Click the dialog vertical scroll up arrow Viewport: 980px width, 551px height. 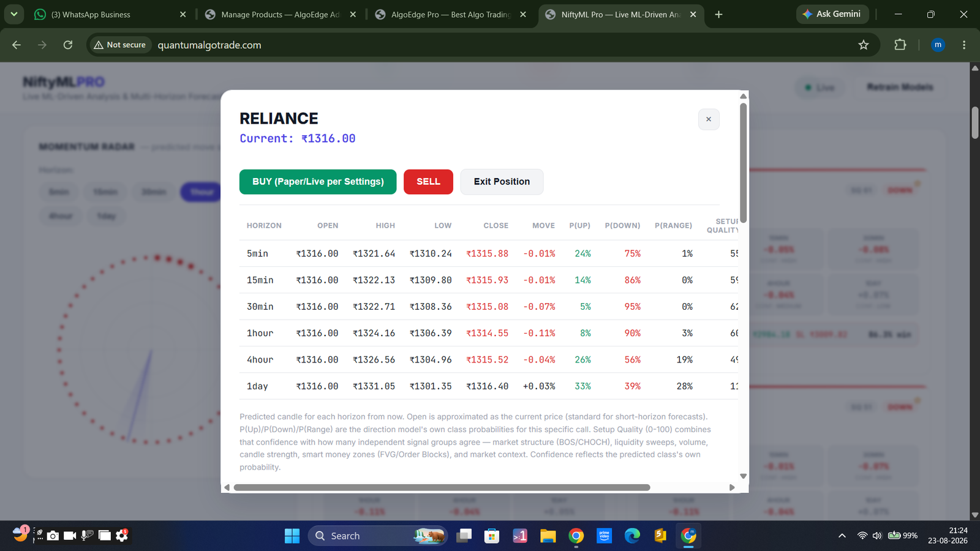point(743,97)
